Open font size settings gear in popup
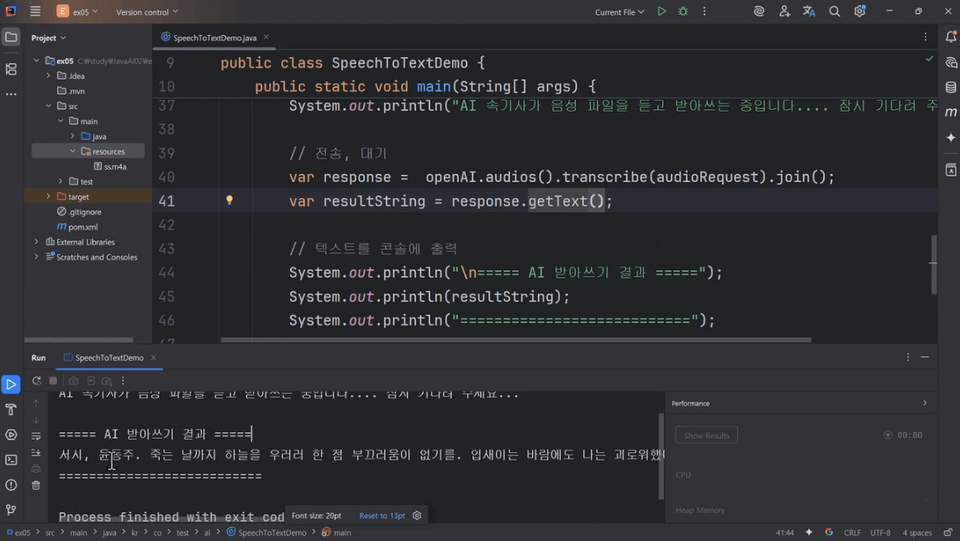This screenshot has height=541, width=960. click(417, 515)
